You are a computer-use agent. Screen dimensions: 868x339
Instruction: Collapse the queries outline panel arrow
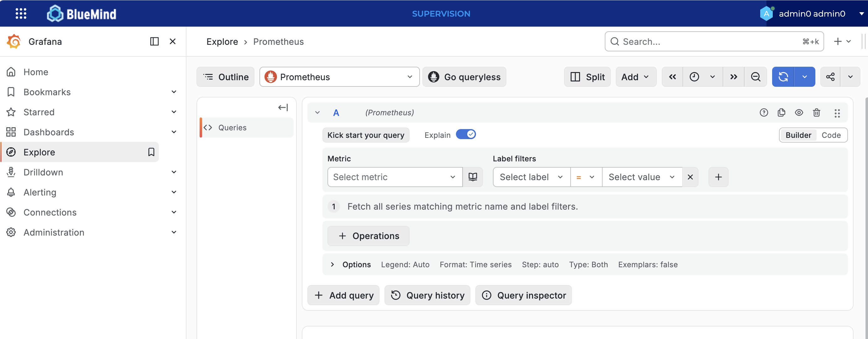point(283,107)
